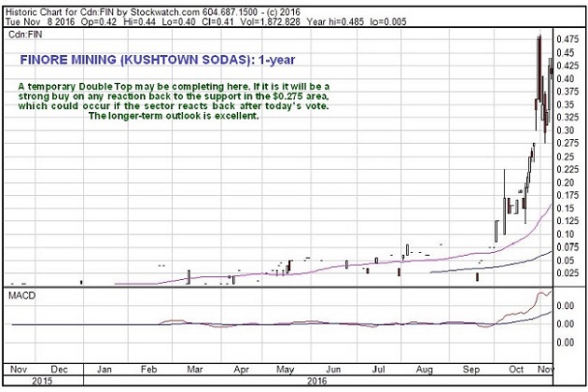Click the 0.20 price axis label
The image size is (588, 392).
566,183
